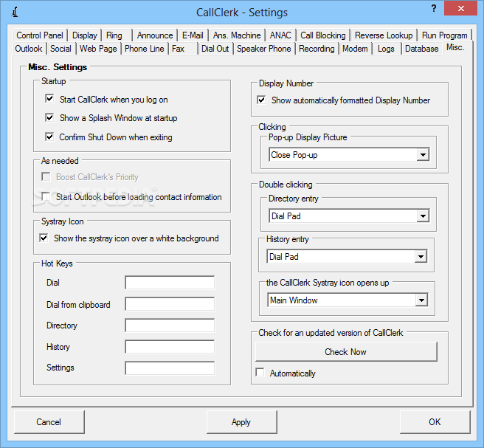This screenshot has width=484, height=448.
Task: Switch to the Speaker Phone tab
Action: point(264,49)
